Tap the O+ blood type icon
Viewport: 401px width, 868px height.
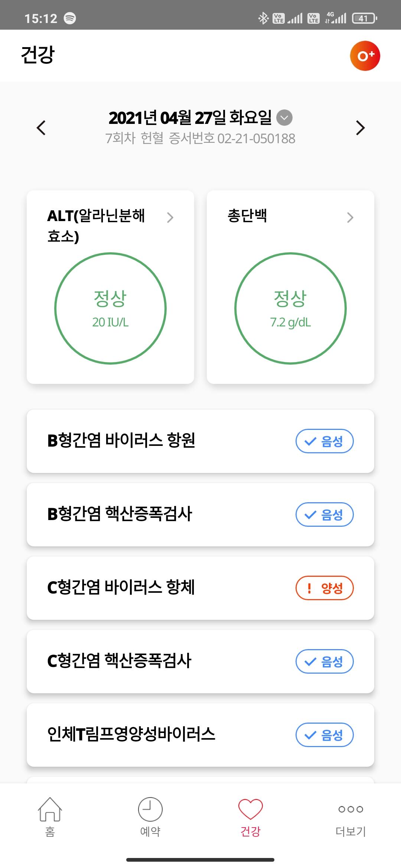point(365,56)
